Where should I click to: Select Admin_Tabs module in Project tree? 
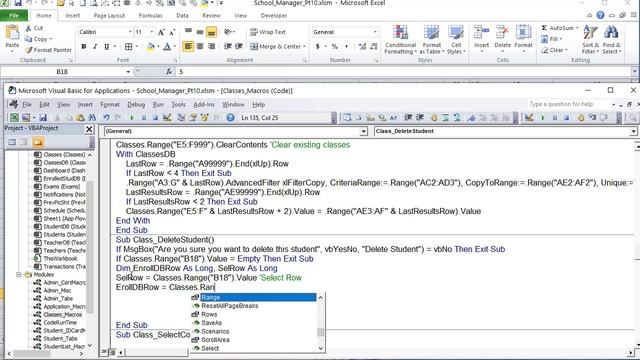(x=58, y=298)
